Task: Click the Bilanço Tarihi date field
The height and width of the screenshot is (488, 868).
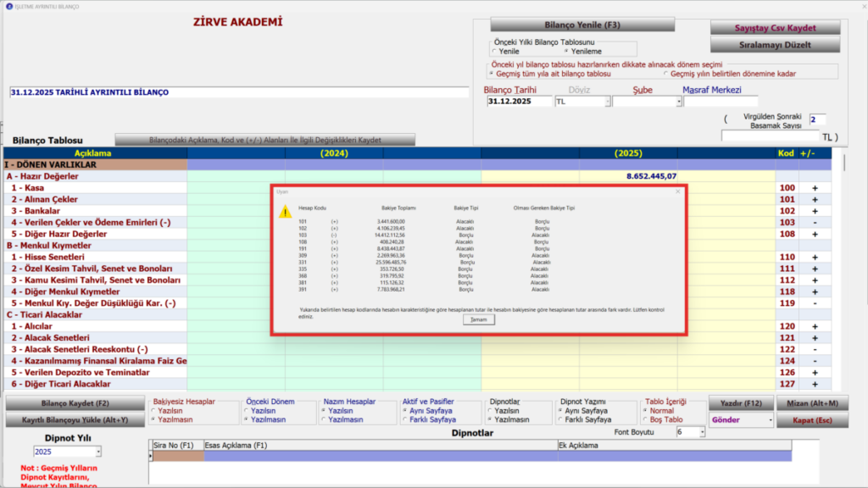Action: (x=519, y=102)
